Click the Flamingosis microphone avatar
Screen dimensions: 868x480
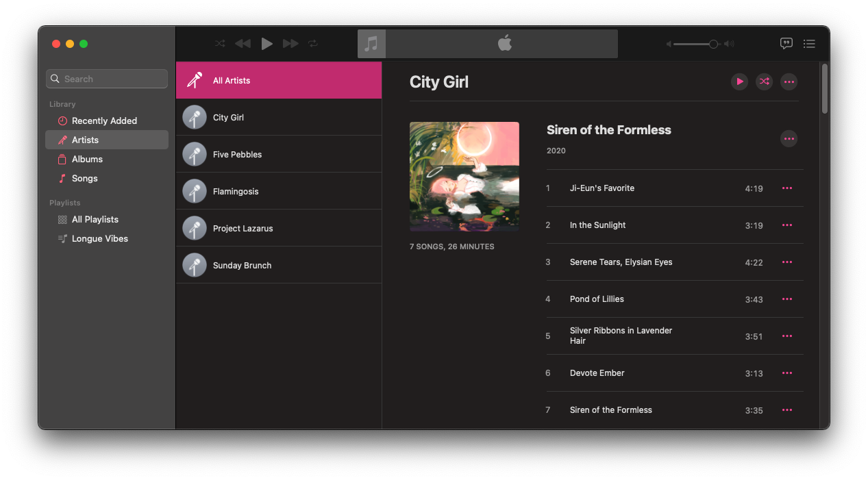195,191
